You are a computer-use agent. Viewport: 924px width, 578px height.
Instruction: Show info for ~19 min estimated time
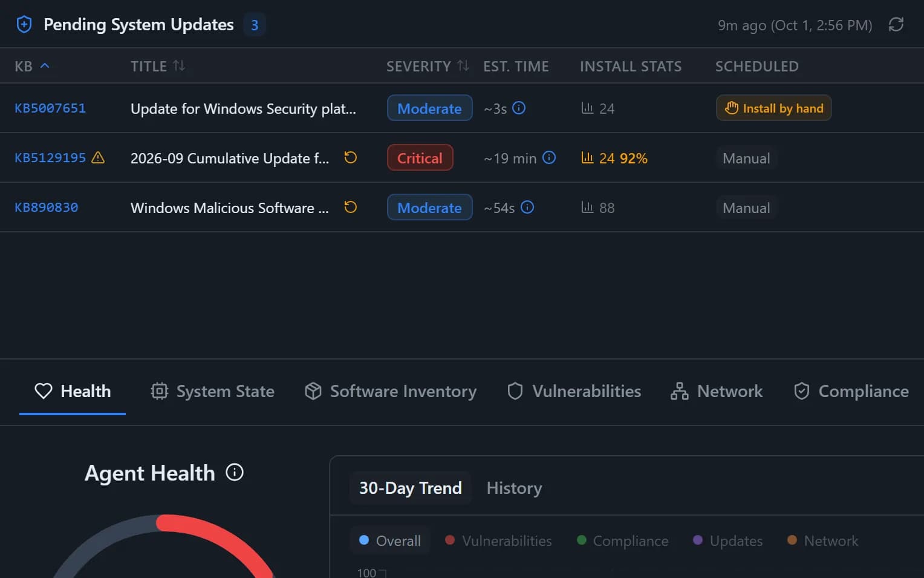click(549, 157)
